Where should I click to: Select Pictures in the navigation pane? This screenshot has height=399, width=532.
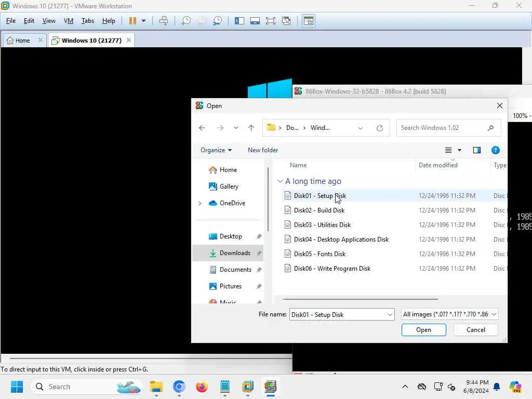click(x=230, y=286)
